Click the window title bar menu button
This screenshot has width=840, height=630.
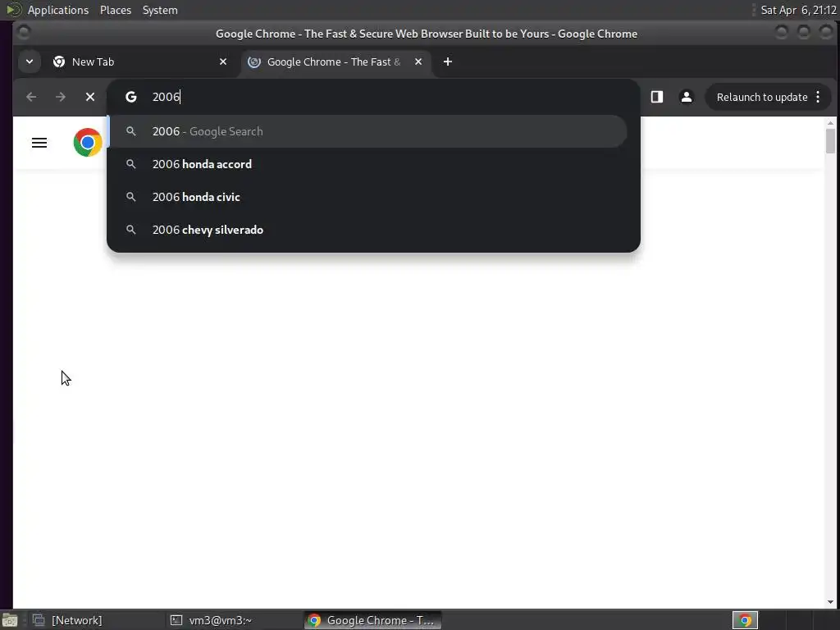click(24, 33)
